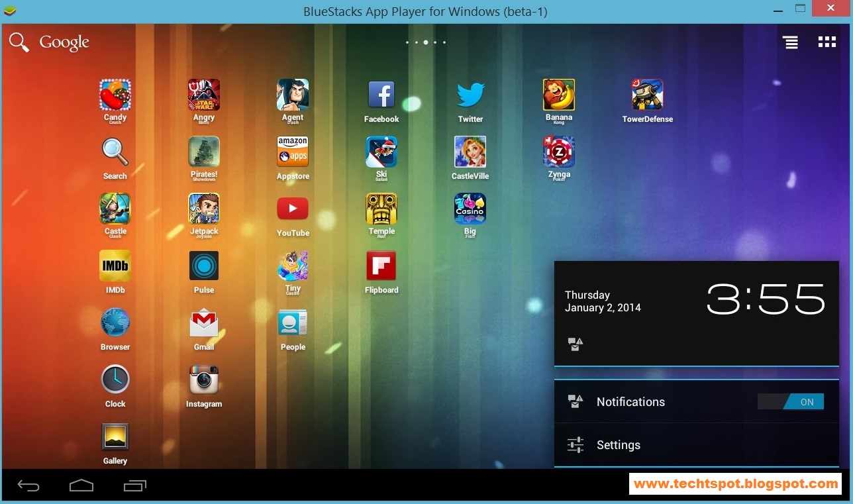This screenshot has width=853, height=504.
Task: Launch Jetpack Joyride
Action: 204,209
